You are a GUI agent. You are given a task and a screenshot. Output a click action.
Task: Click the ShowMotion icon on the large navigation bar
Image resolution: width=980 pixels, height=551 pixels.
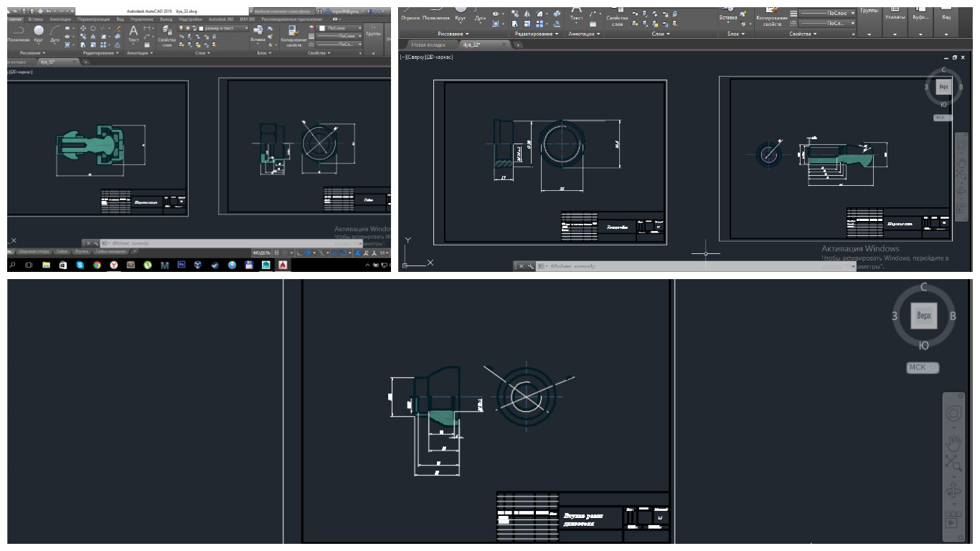953,520
